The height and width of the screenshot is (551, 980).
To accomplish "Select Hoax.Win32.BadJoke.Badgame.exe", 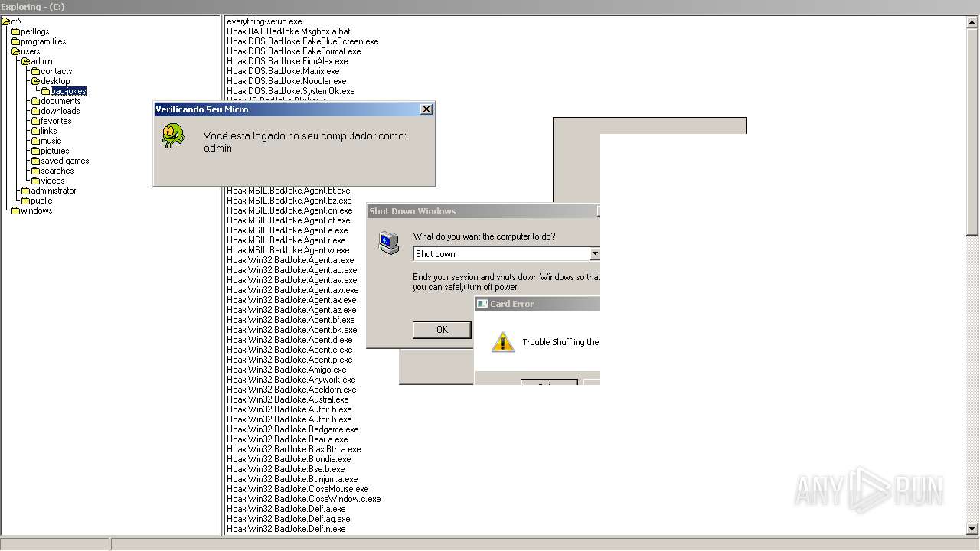I will point(292,429).
